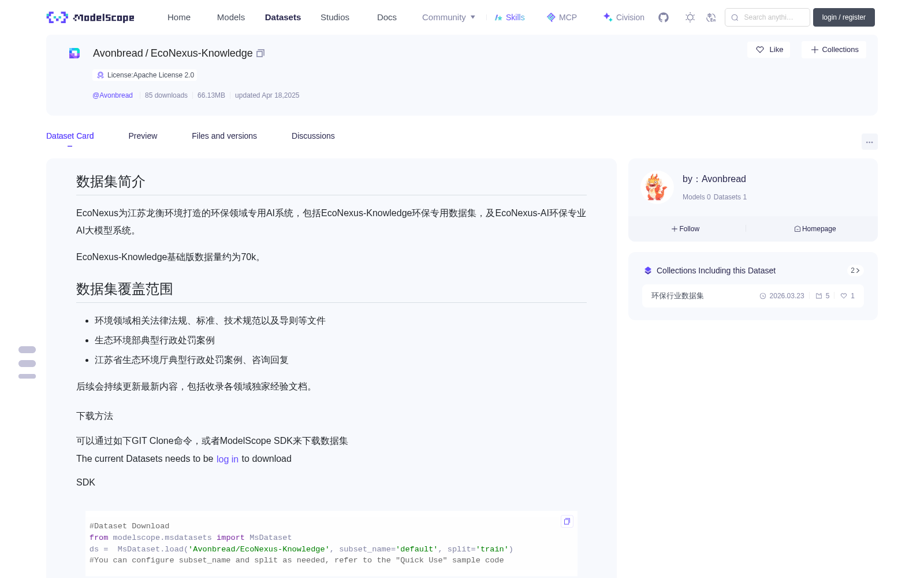Copy the SDK code snippet
This screenshot has height=578, width=924.
(567, 521)
